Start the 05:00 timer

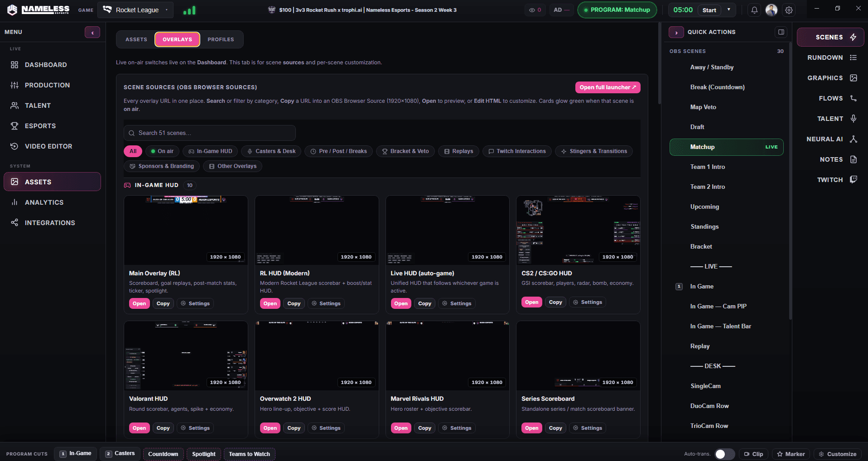tap(709, 10)
